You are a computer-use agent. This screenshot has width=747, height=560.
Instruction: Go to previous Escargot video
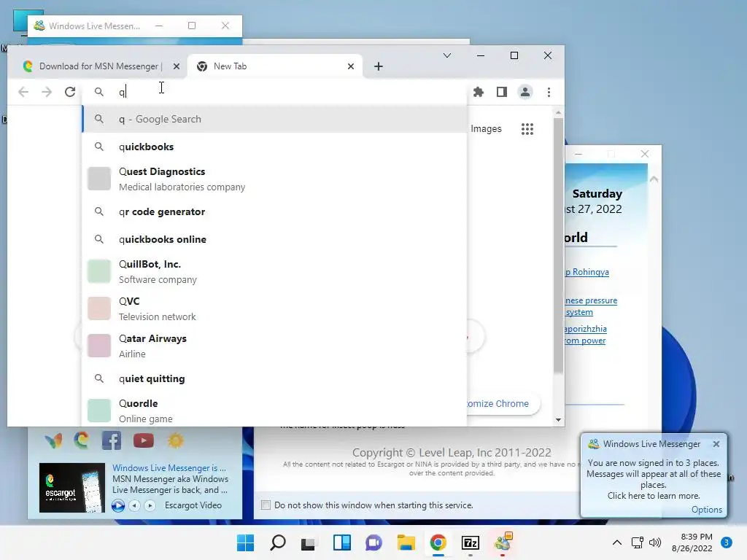135,505
